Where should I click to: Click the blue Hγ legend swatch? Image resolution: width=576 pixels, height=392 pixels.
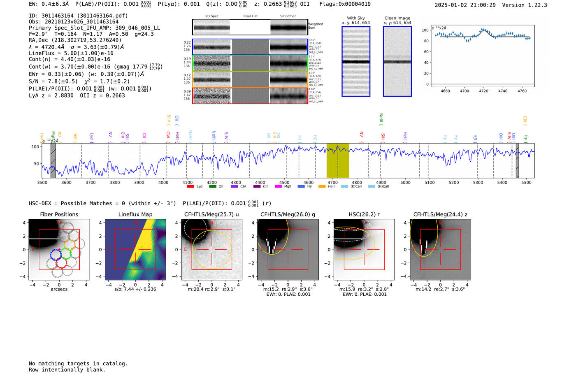coord(301,186)
